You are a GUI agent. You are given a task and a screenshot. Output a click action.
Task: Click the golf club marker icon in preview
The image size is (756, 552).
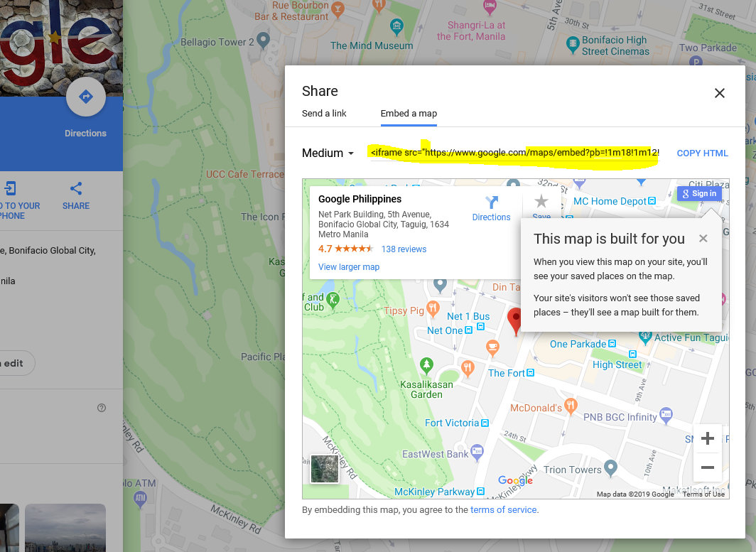coord(333,301)
